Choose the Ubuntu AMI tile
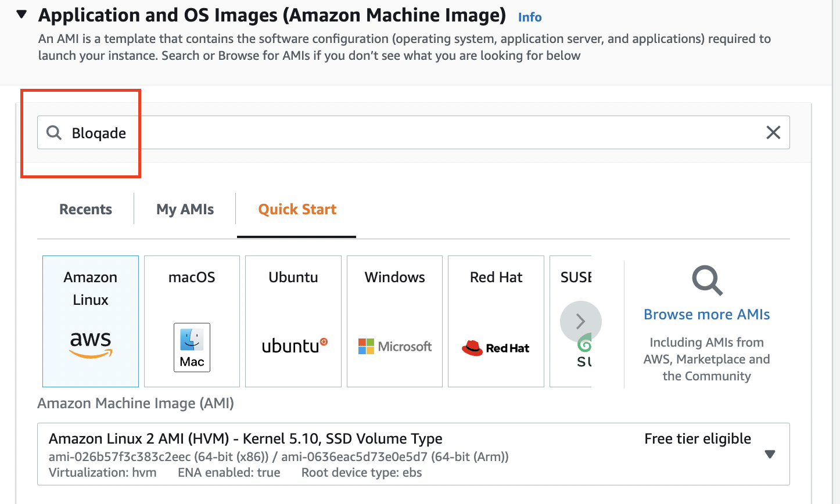 (293, 321)
